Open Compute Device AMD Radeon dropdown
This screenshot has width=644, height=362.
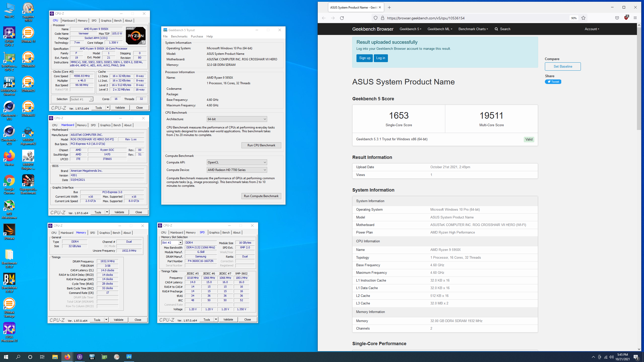tap(237, 170)
